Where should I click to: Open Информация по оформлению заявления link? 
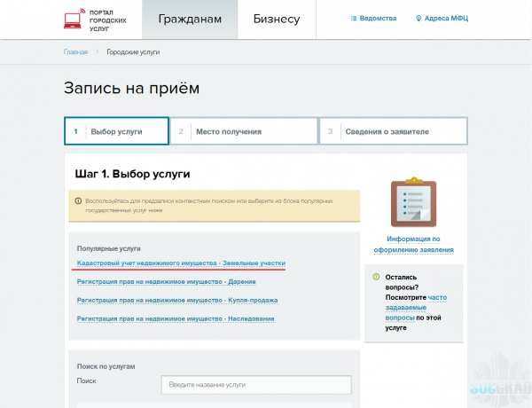click(x=413, y=244)
